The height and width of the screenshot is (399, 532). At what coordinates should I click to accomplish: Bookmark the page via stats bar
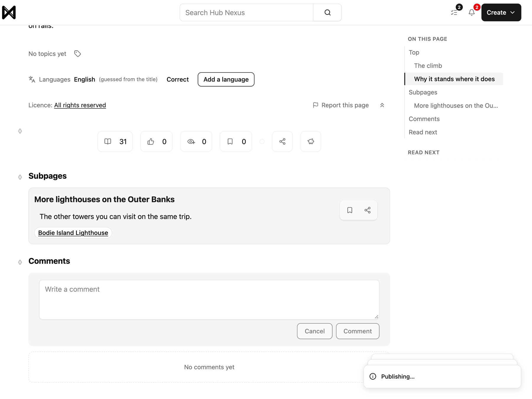click(x=236, y=142)
